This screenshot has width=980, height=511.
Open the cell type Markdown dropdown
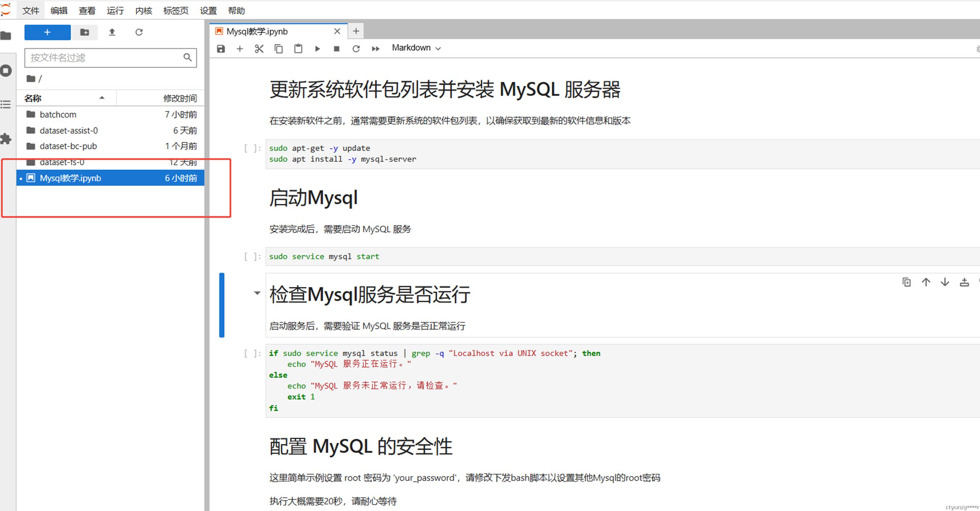[x=416, y=48]
